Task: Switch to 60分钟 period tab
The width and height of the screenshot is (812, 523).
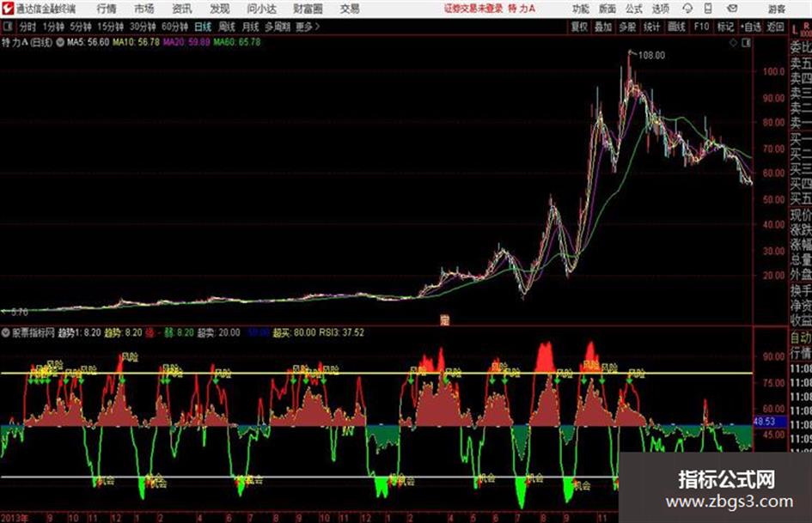Action: point(174,27)
